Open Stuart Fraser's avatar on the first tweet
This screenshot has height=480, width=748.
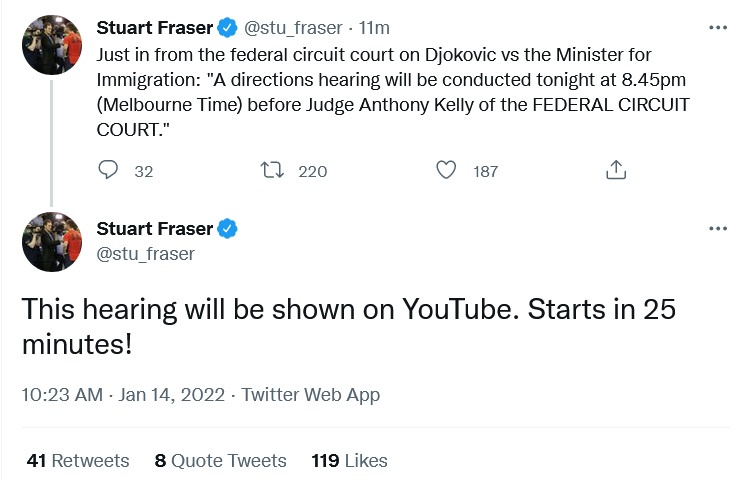pyautogui.click(x=51, y=45)
